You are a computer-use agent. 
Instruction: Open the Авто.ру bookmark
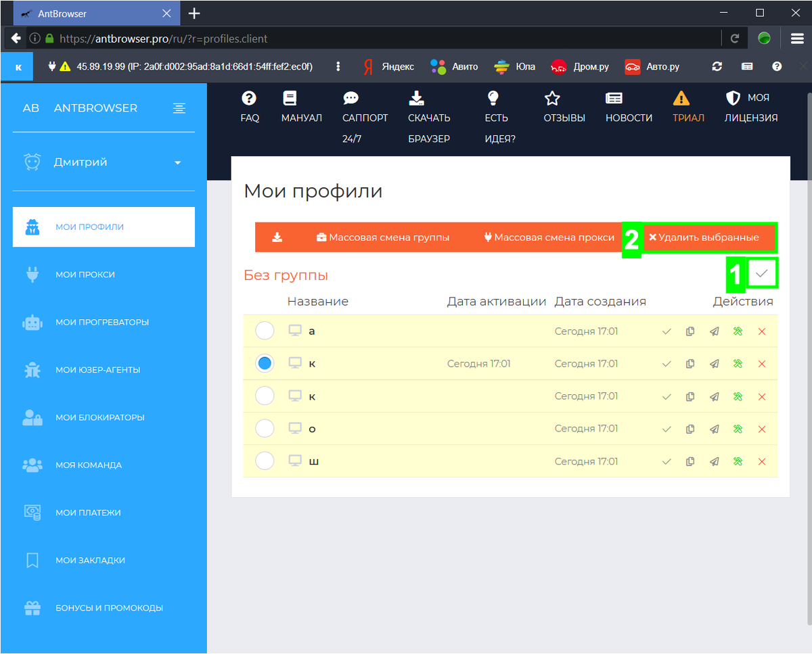[652, 66]
